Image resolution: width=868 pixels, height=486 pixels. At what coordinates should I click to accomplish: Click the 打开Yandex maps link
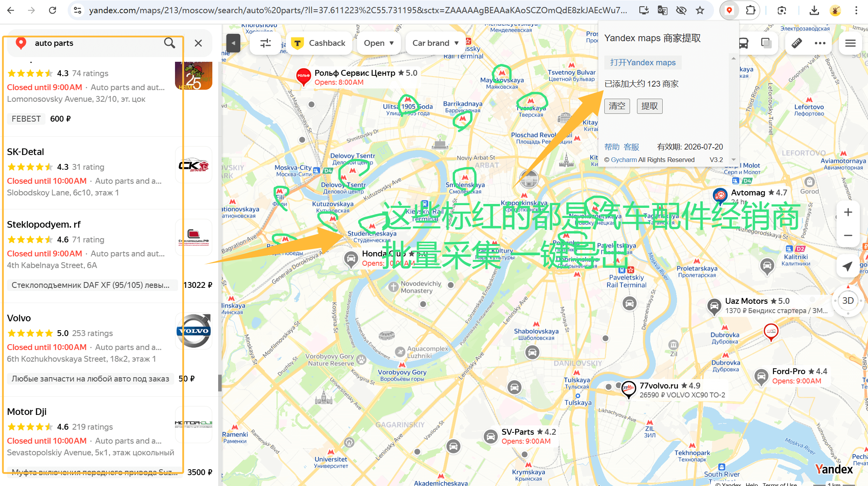[643, 63]
